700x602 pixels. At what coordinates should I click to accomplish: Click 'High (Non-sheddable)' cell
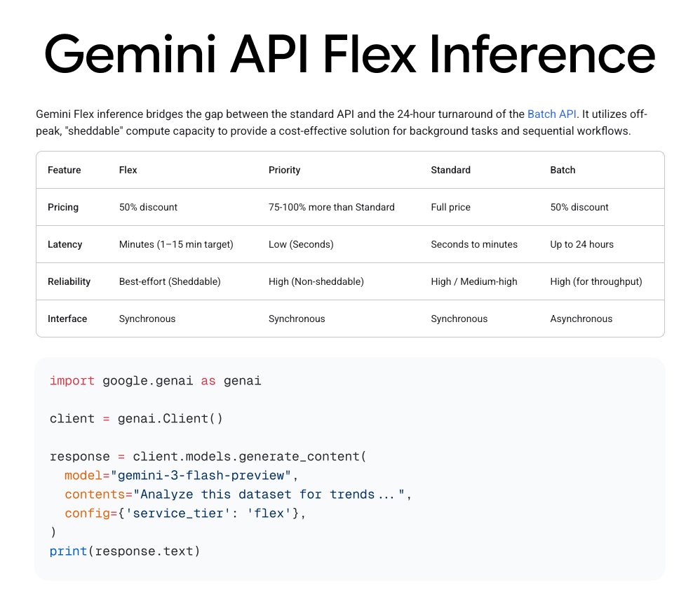pos(316,282)
